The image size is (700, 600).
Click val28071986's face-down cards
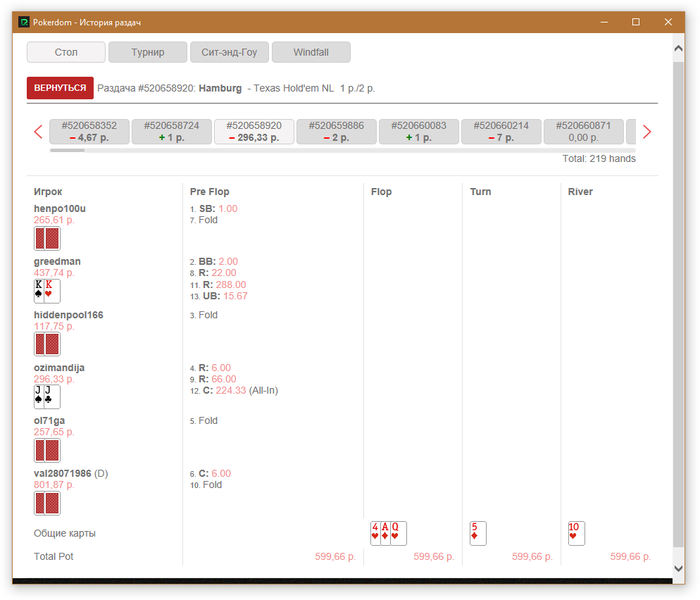click(x=47, y=503)
